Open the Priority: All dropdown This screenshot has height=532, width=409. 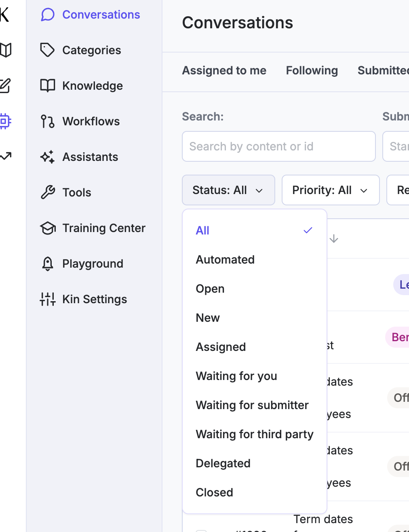(331, 190)
